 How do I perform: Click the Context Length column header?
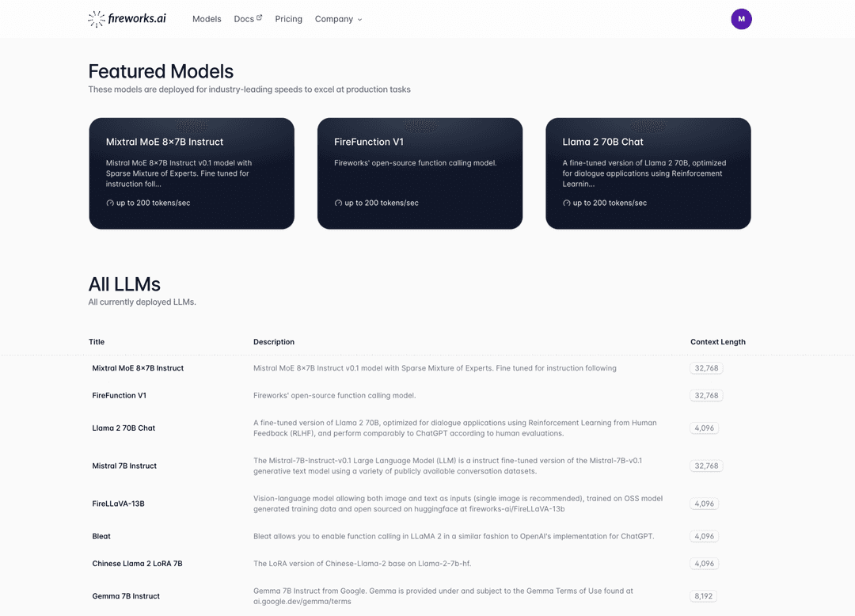click(717, 342)
